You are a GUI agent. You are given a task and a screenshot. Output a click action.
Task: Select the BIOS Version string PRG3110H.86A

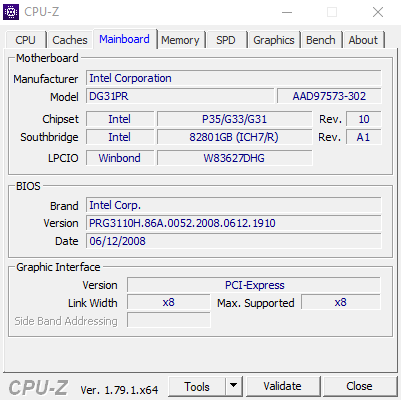pyautogui.click(x=234, y=223)
